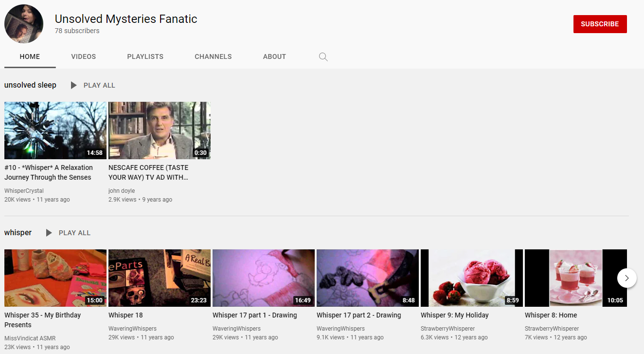Click the channel name Unsolved Mysteries Fanatic
644x354 pixels.
(x=126, y=19)
